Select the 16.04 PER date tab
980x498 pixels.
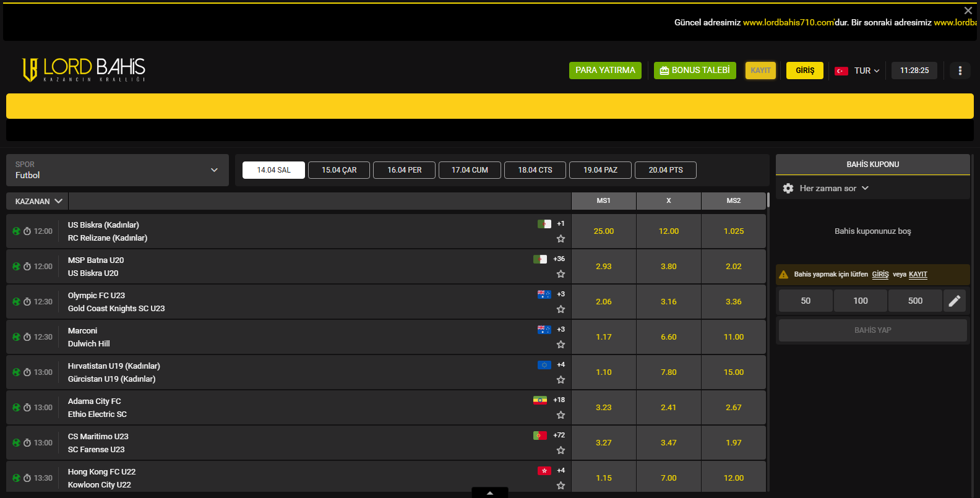point(405,170)
